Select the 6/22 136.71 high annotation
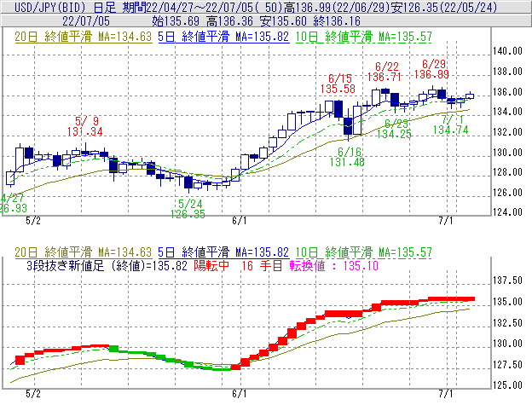The height and width of the screenshot is (405, 532). (385, 72)
